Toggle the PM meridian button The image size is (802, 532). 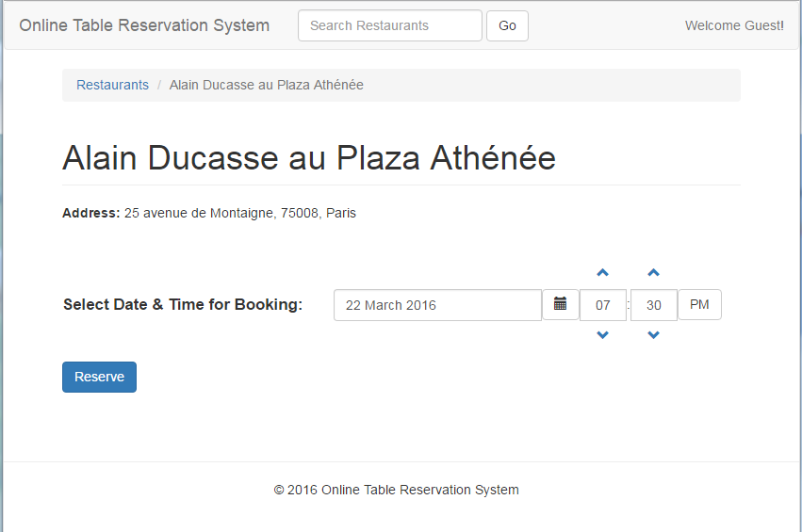699,304
